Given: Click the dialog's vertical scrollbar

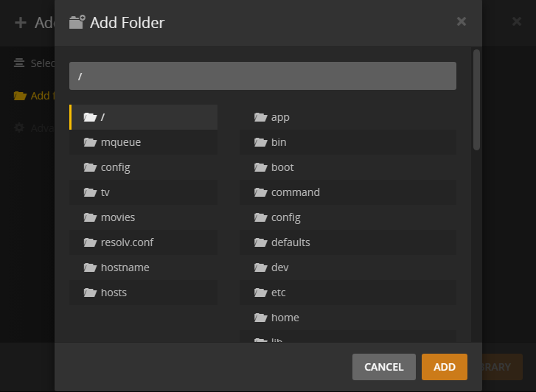Looking at the screenshot, I should (476, 99).
